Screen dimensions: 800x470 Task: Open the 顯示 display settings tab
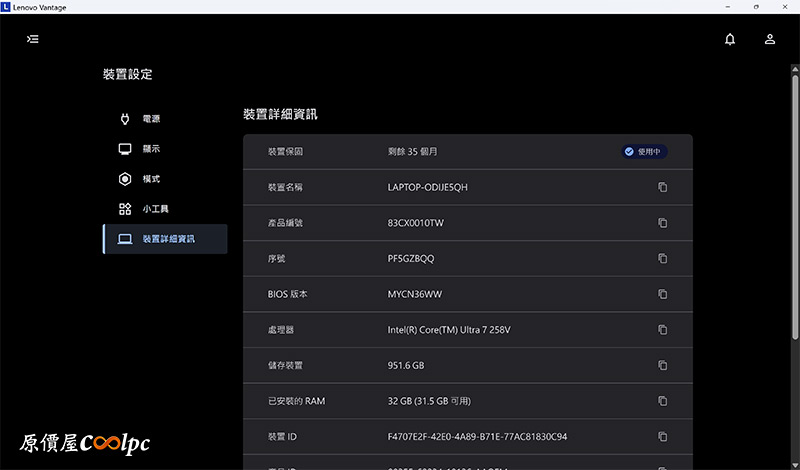(x=165, y=149)
